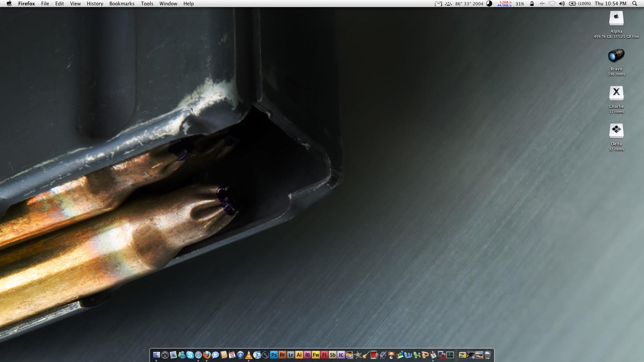Open the Tools menu

tap(147, 4)
